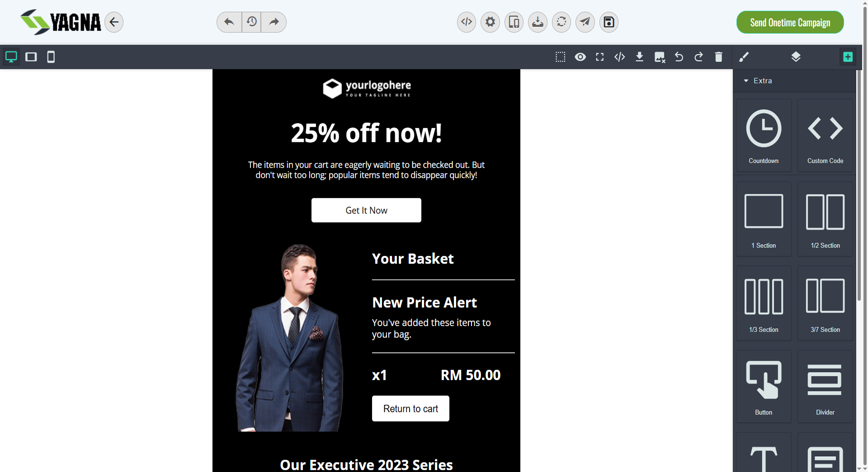Click the Get It Now button
The height and width of the screenshot is (472, 868).
pos(366,210)
